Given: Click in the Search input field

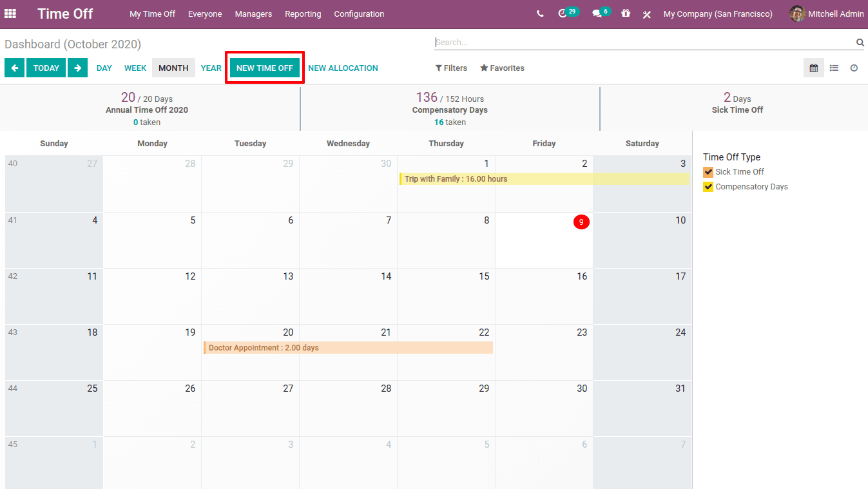Looking at the screenshot, I should 644,43.
